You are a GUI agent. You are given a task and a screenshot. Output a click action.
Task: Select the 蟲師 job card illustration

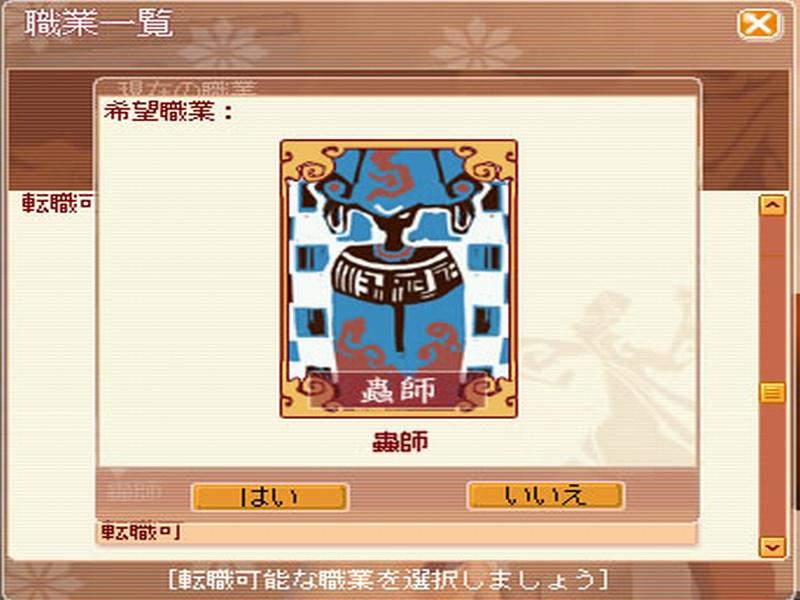[398, 279]
